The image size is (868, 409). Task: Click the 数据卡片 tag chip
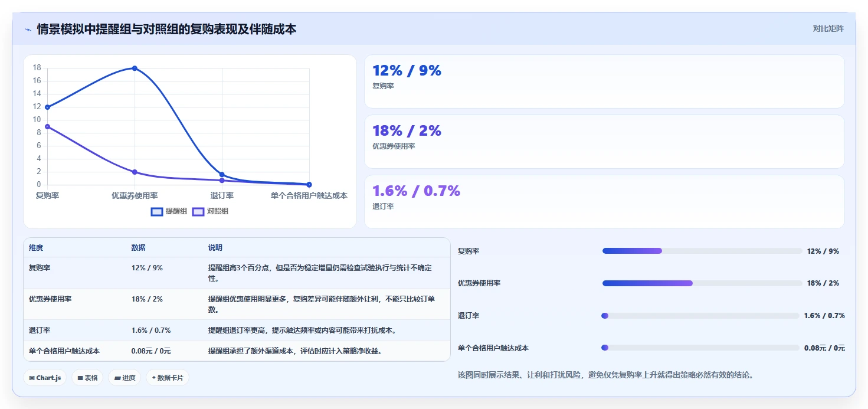(x=168, y=378)
